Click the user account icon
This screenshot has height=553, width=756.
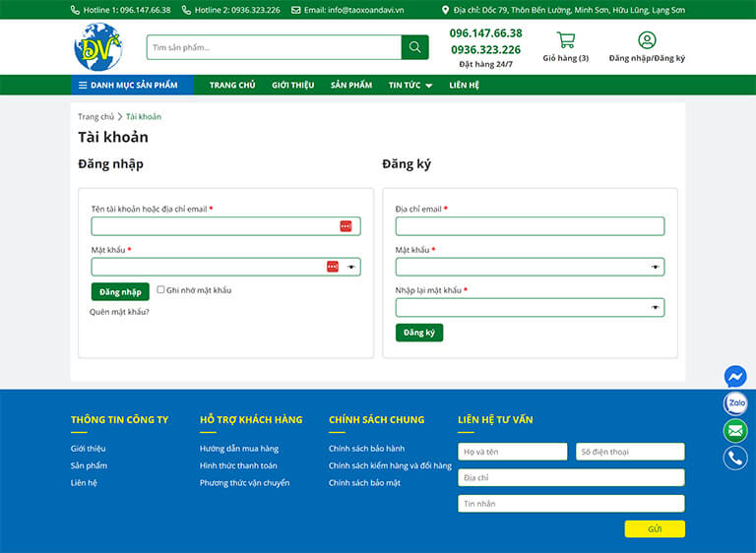pyautogui.click(x=647, y=40)
